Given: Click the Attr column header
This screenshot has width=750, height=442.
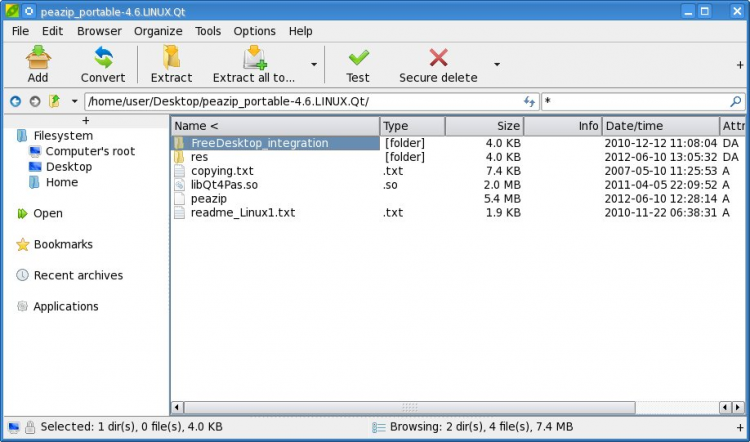Looking at the screenshot, I should (732, 126).
